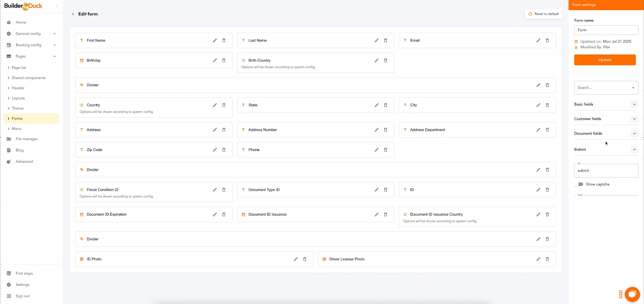This screenshot has width=644, height=304.
Task: Delete the Document ID Issuance Country field
Action: [547, 215]
